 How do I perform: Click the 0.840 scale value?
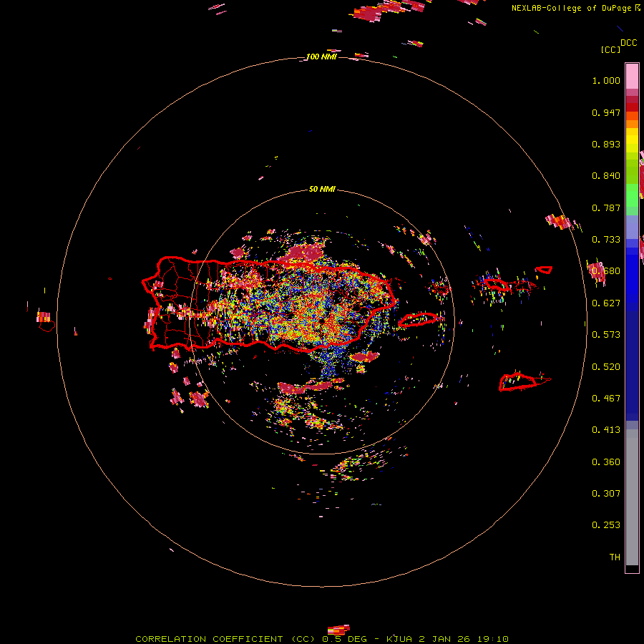606,176
